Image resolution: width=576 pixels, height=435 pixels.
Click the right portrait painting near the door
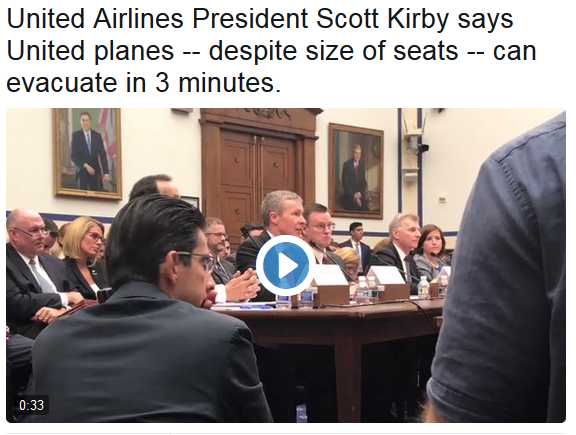(356, 170)
